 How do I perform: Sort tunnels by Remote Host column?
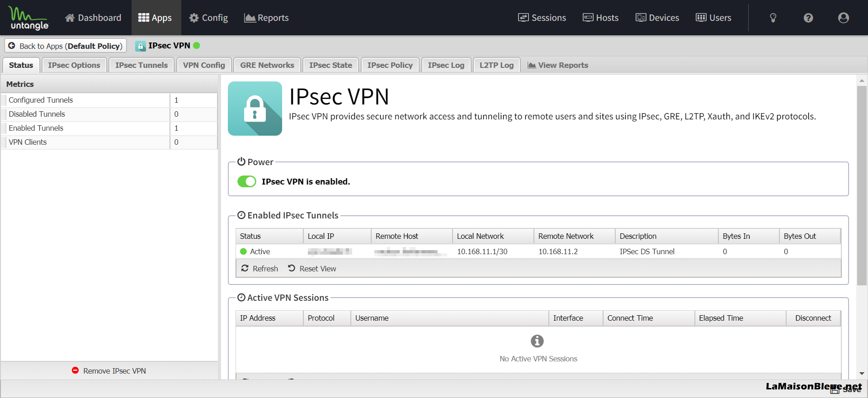point(412,236)
